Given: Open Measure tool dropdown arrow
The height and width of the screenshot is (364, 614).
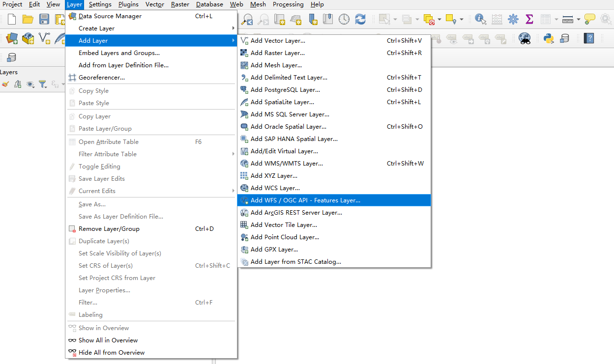Looking at the screenshot, I should point(578,19).
